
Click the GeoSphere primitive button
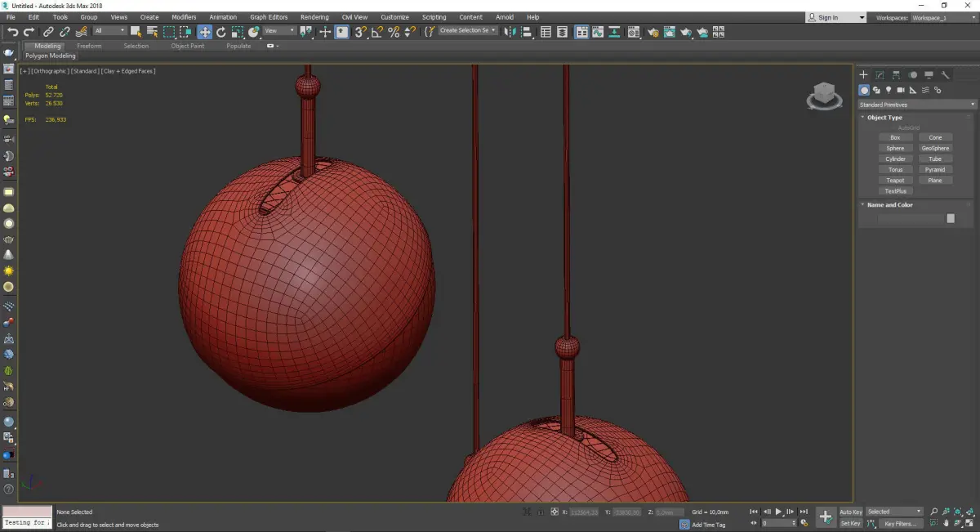pyautogui.click(x=935, y=149)
